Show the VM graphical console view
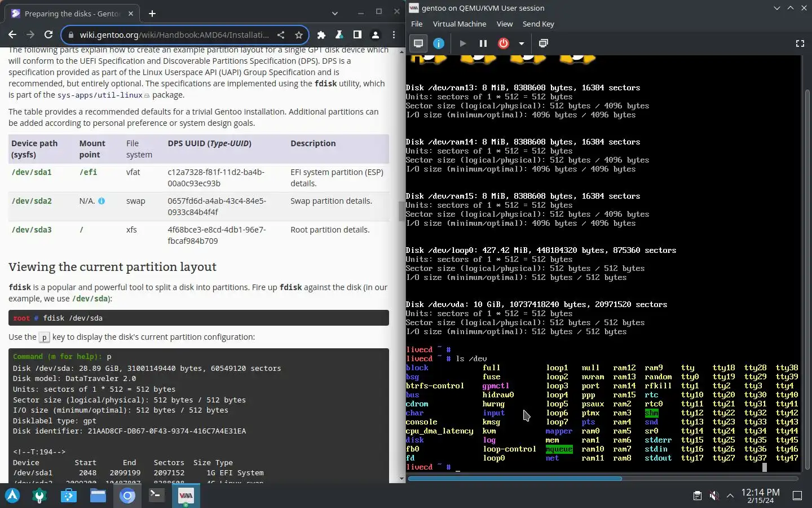Image resolution: width=812 pixels, height=508 pixels. tap(418, 43)
